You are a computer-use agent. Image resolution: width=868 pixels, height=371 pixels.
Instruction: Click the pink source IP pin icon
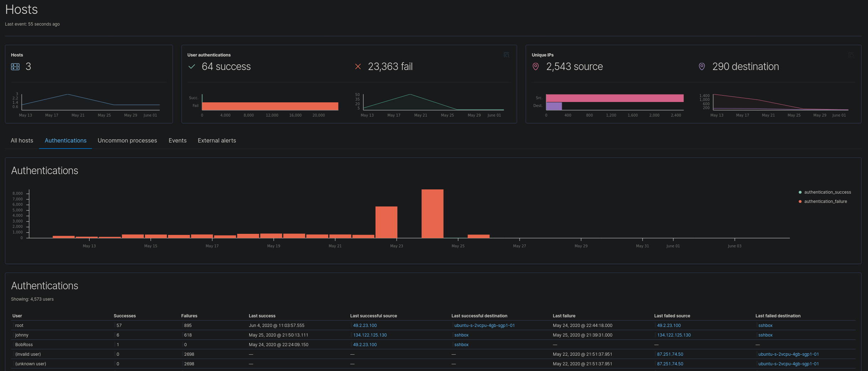pyautogui.click(x=536, y=66)
